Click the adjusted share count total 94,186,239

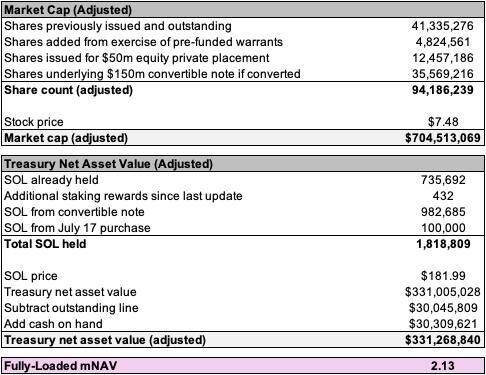(443, 90)
